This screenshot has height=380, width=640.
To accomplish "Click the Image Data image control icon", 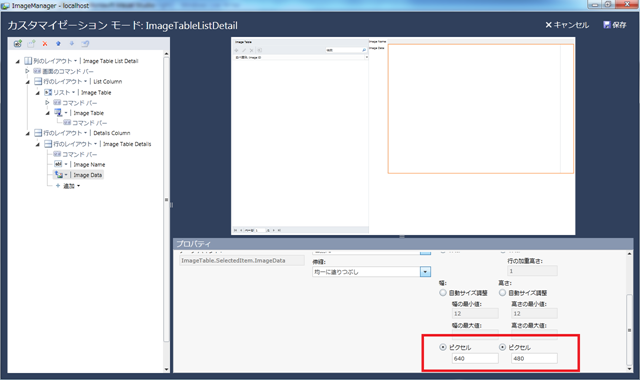I will click(x=59, y=175).
